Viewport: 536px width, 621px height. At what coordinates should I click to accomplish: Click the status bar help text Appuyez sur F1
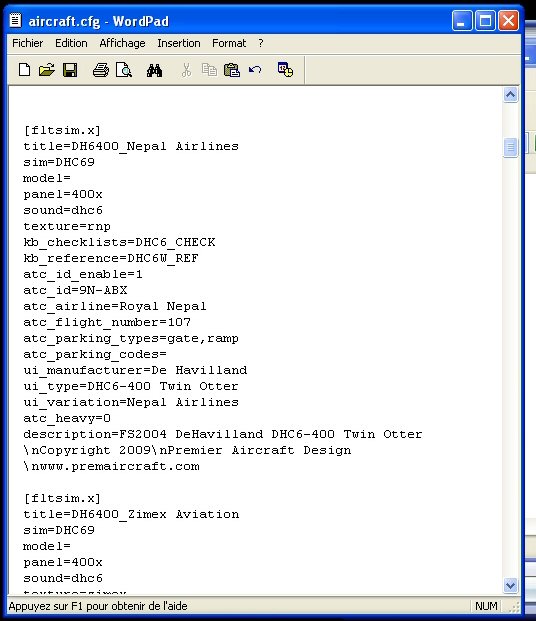pos(98,606)
